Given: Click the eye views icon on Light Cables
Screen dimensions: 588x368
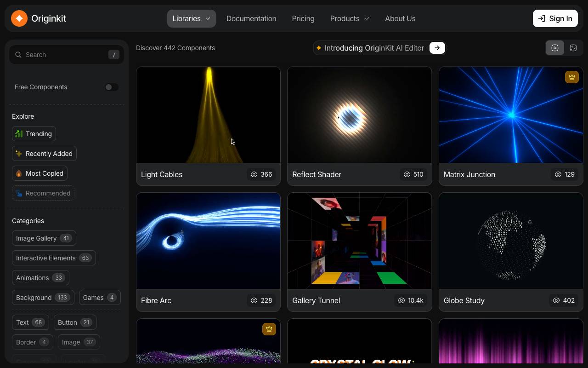Looking at the screenshot, I should [x=254, y=174].
